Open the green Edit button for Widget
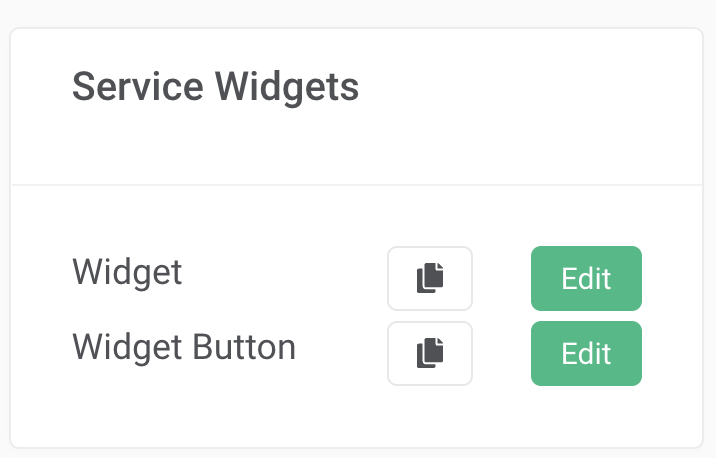Image resolution: width=716 pixels, height=458 pixels. click(x=586, y=278)
